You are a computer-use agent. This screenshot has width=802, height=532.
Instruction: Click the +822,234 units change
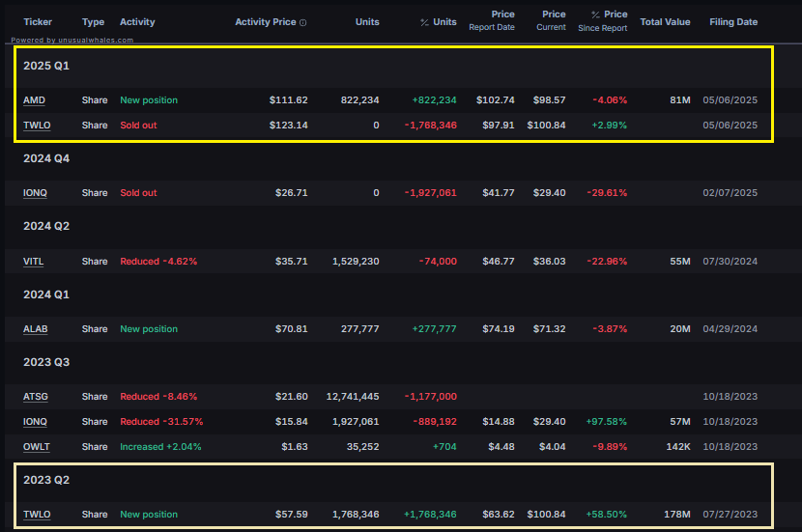pyautogui.click(x=434, y=100)
